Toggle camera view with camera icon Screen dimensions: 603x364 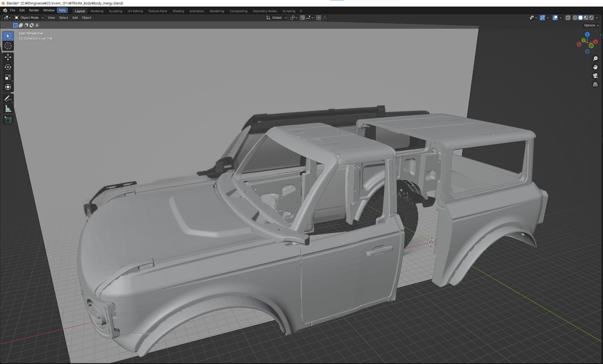(x=595, y=76)
